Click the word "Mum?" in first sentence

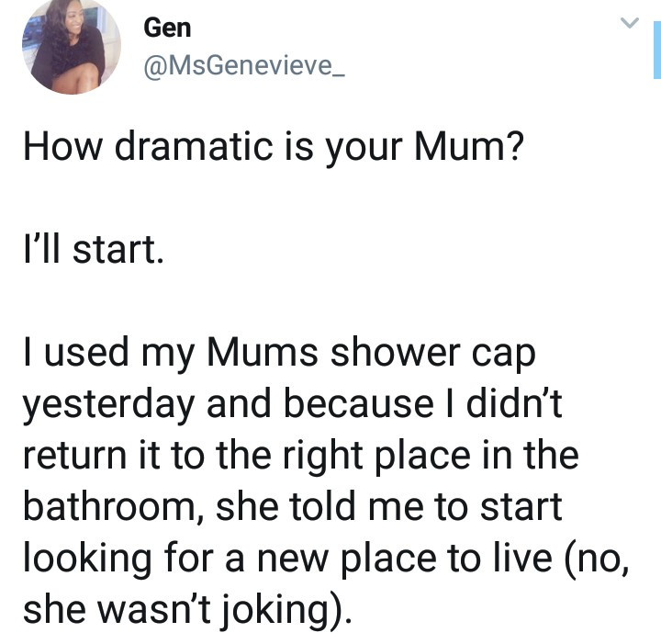pos(469,146)
